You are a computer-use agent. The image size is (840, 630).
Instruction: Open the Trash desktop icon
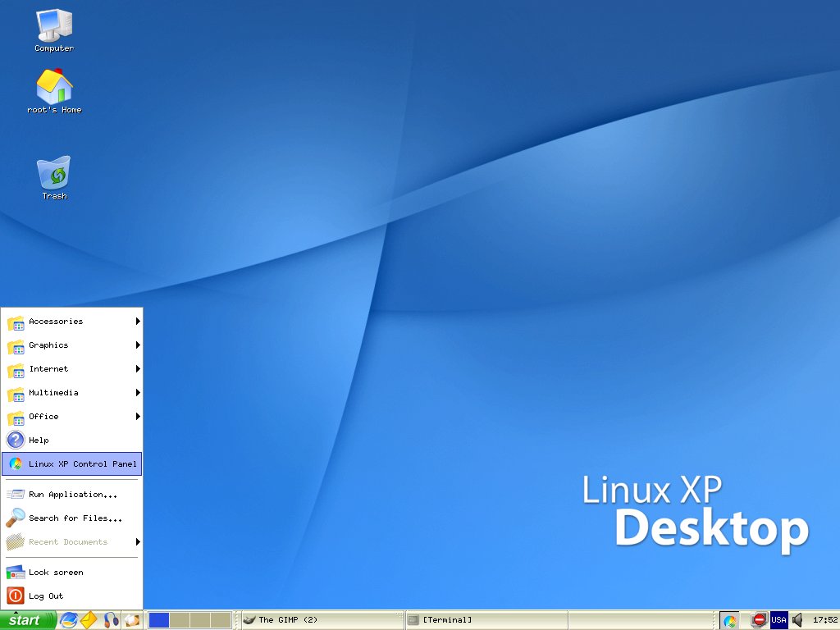tap(54, 178)
